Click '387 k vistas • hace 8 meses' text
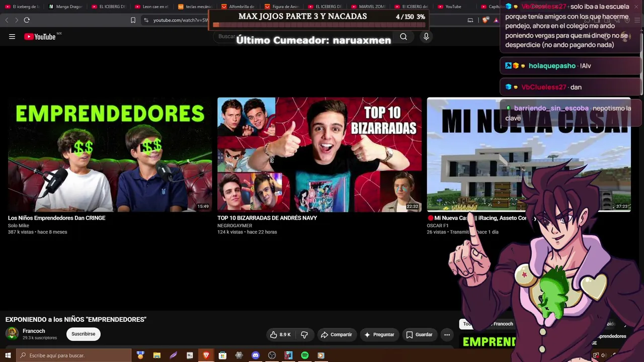Image resolution: width=644 pixels, height=362 pixels. point(38,232)
